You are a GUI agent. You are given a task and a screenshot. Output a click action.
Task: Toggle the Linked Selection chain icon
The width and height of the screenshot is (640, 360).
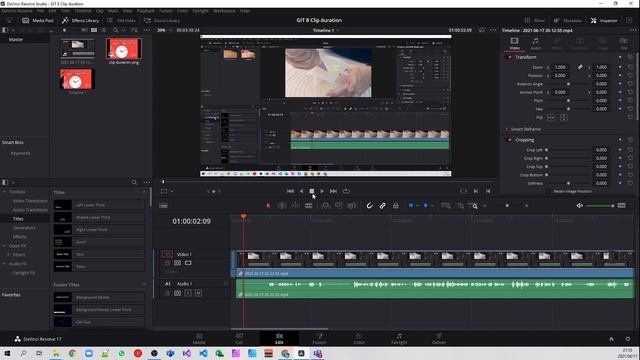(382, 206)
